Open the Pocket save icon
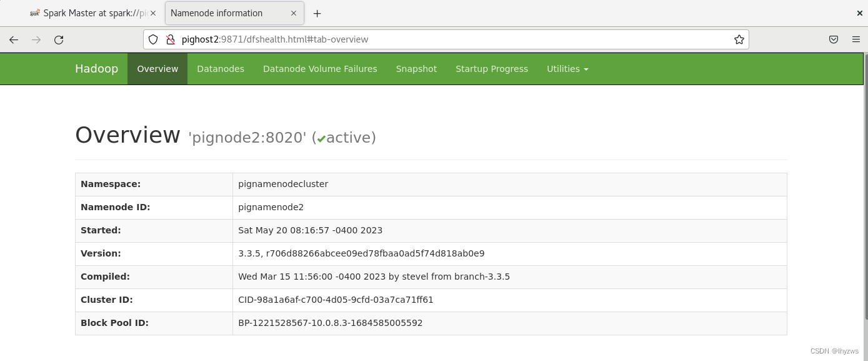Image resolution: width=868 pixels, height=361 pixels. coord(834,39)
